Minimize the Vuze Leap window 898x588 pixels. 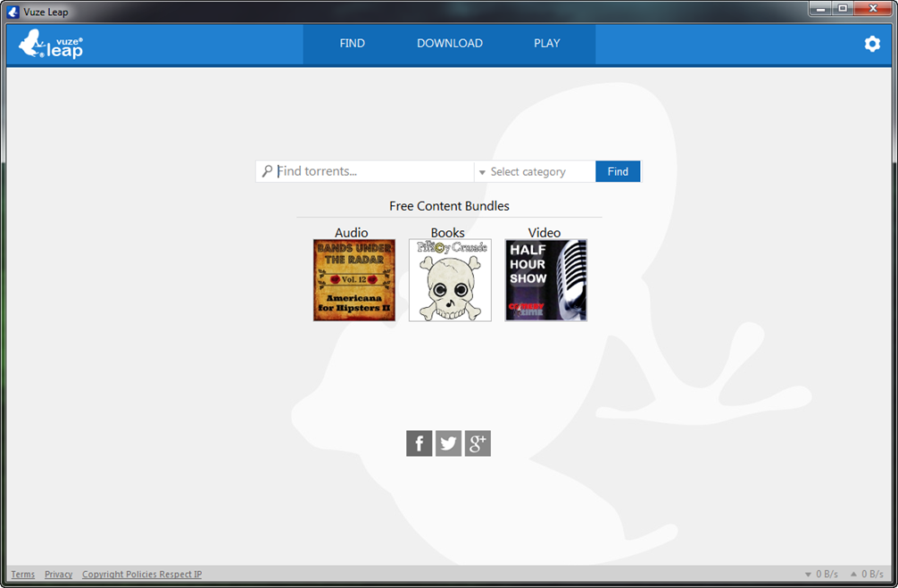[x=820, y=9]
